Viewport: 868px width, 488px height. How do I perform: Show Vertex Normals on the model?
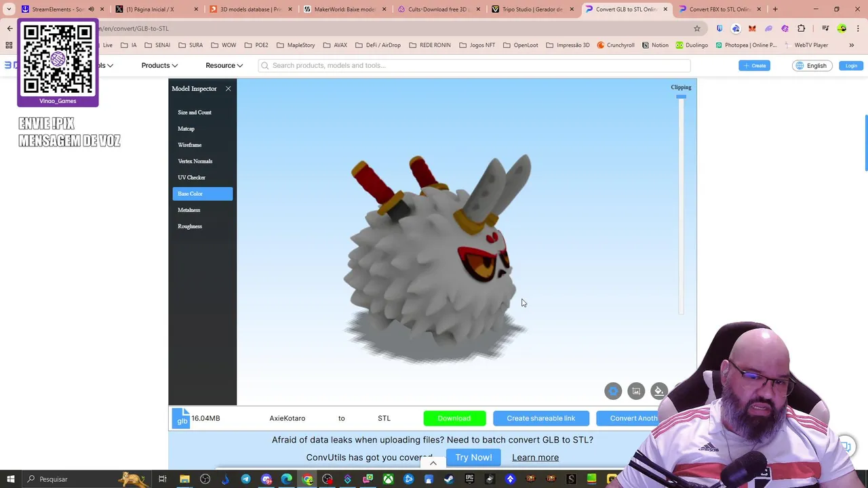pos(195,161)
